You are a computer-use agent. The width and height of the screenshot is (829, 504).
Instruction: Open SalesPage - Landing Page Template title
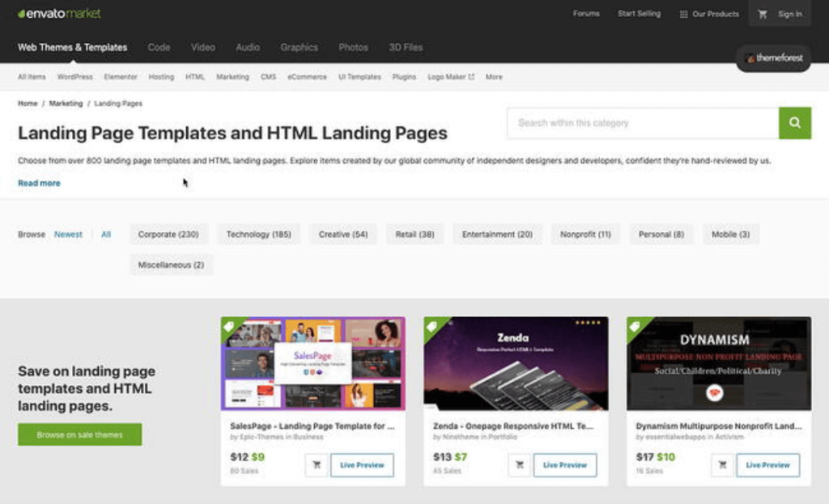click(312, 426)
